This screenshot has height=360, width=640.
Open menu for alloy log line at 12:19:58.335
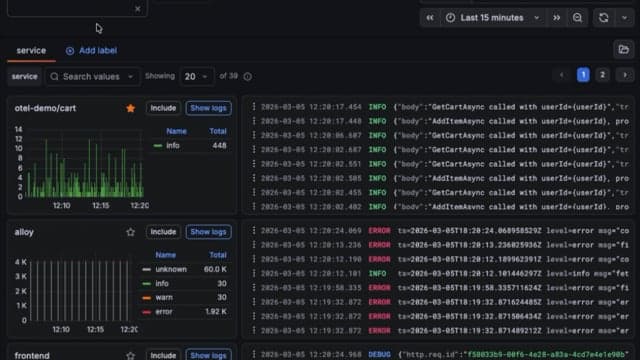point(254,288)
